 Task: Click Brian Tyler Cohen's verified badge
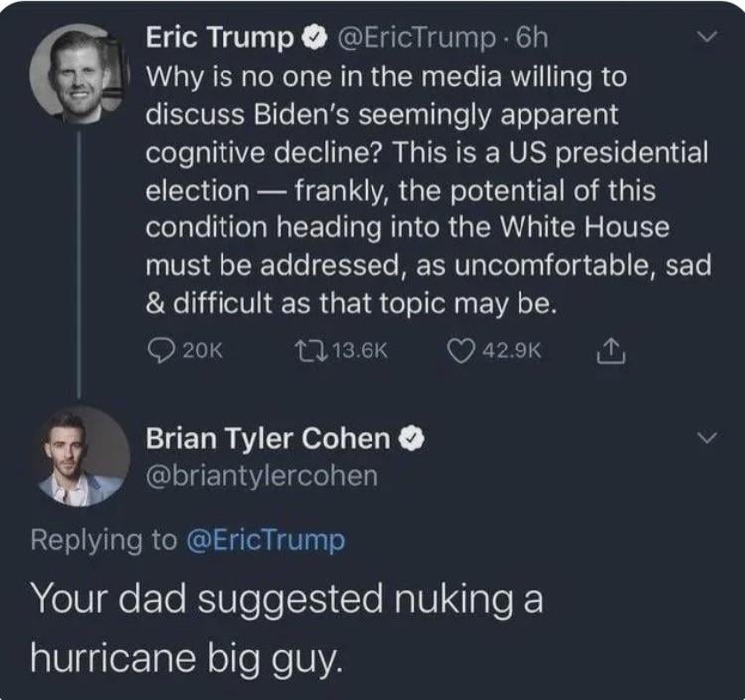(x=412, y=437)
